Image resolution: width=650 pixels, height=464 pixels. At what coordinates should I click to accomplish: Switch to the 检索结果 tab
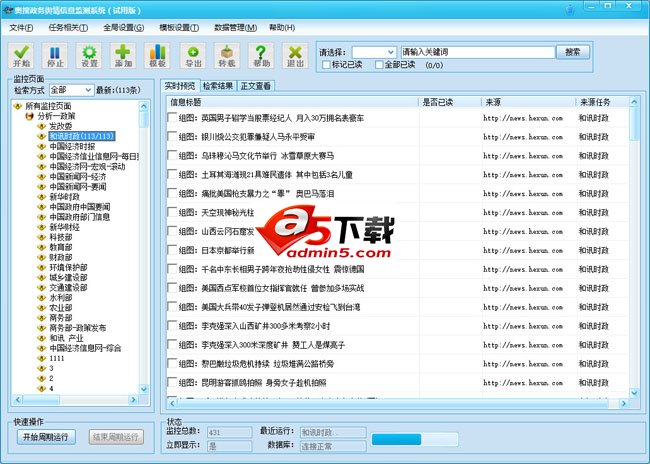tap(218, 86)
